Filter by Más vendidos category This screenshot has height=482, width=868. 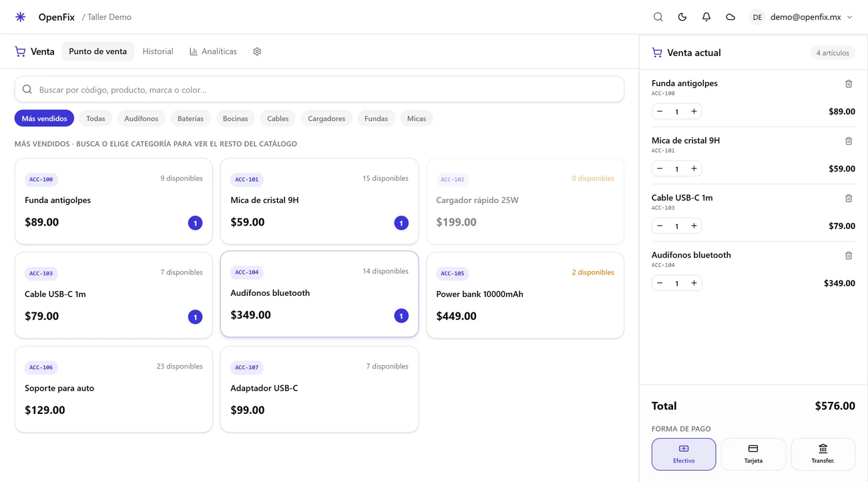(44, 119)
